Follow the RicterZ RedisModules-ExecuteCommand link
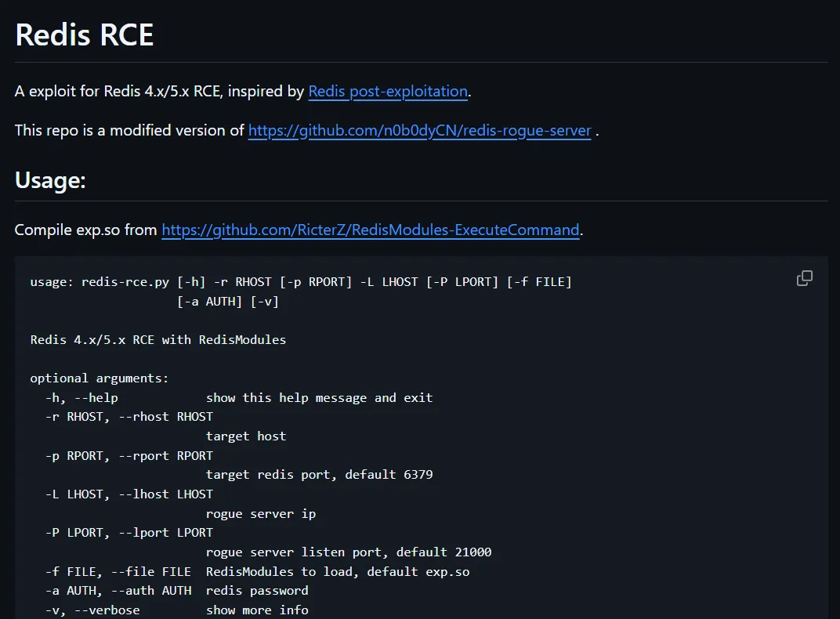Viewport: 840px width, 619px height. click(x=370, y=230)
